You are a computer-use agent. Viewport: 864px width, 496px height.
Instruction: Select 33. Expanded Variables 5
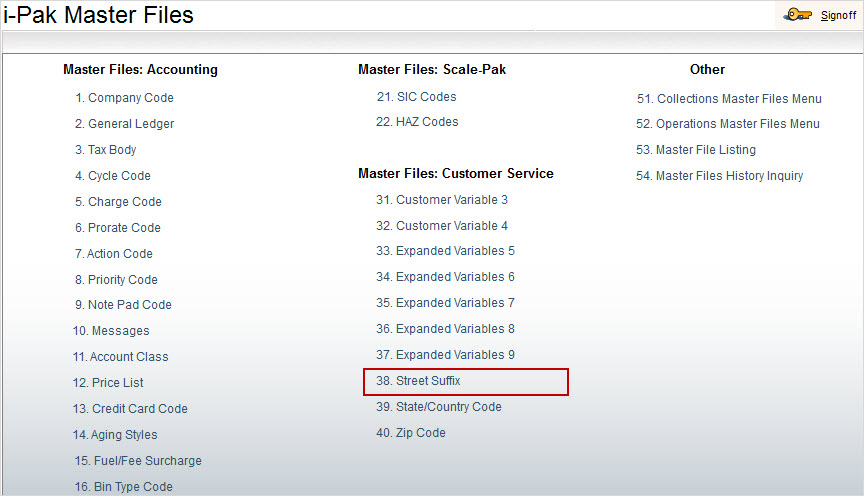tap(445, 251)
